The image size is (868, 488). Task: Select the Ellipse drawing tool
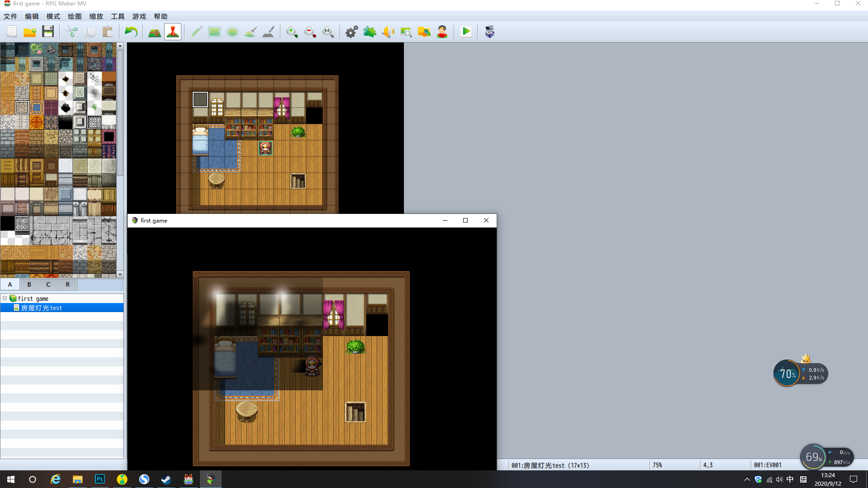pyautogui.click(x=232, y=32)
